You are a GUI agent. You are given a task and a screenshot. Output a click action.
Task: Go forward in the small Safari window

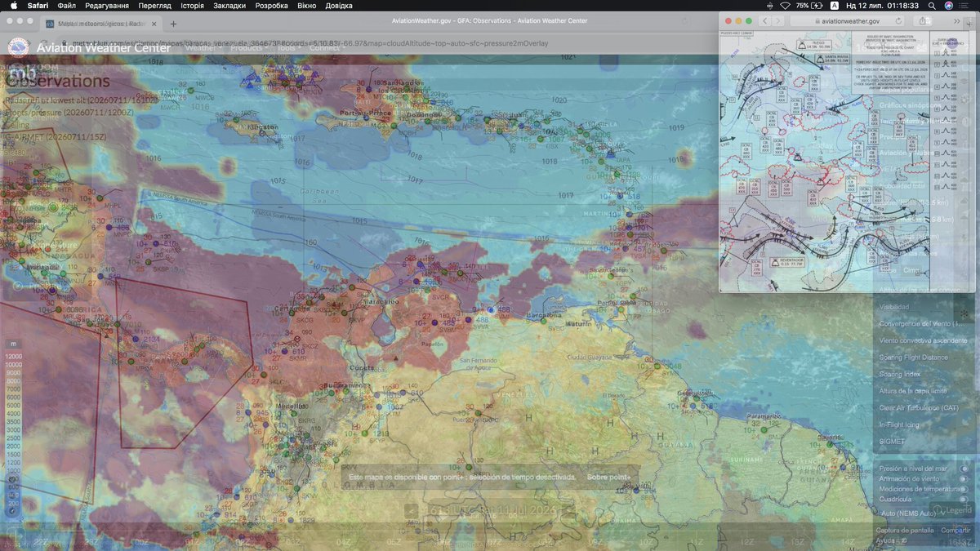778,20
